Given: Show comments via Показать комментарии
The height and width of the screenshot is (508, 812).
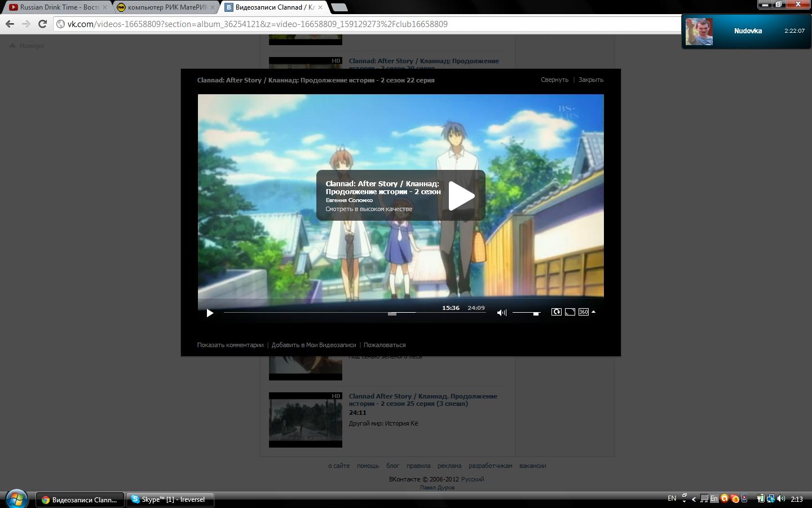Looking at the screenshot, I should tap(230, 345).
